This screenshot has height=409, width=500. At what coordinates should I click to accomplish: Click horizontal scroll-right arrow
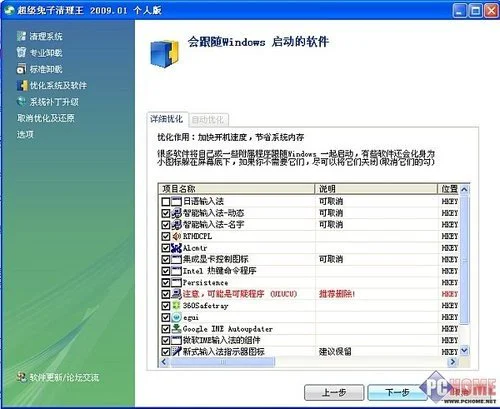(x=452, y=362)
